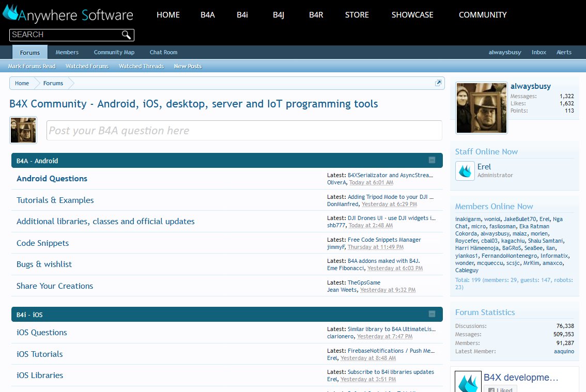Open New Posts
Viewport: 586px width, 392px height.
point(188,66)
